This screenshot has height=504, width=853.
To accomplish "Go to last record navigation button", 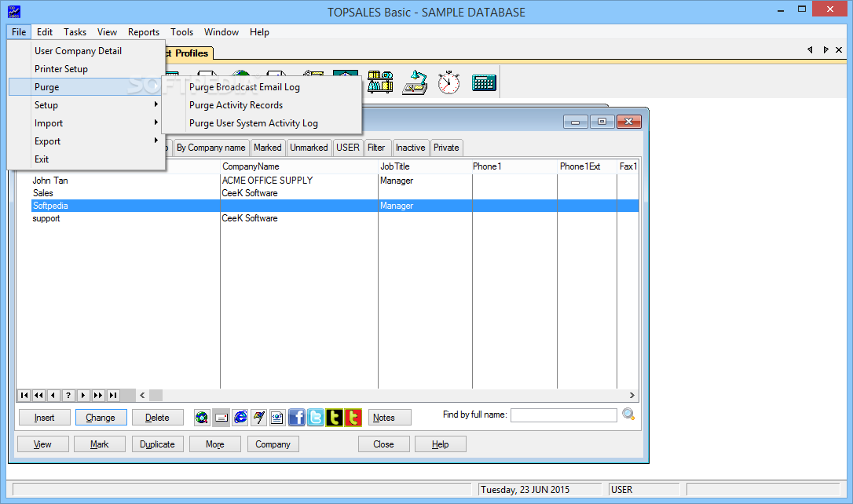I will [112, 395].
